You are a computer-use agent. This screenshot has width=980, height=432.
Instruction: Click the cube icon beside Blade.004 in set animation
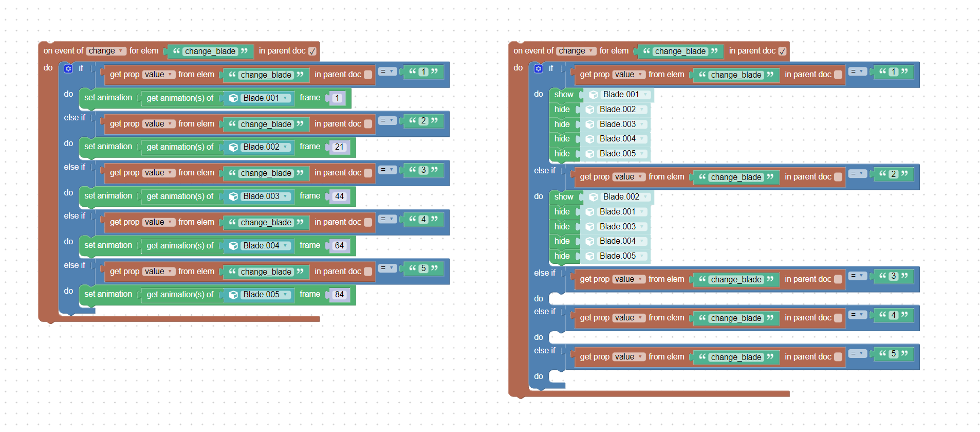pos(233,246)
